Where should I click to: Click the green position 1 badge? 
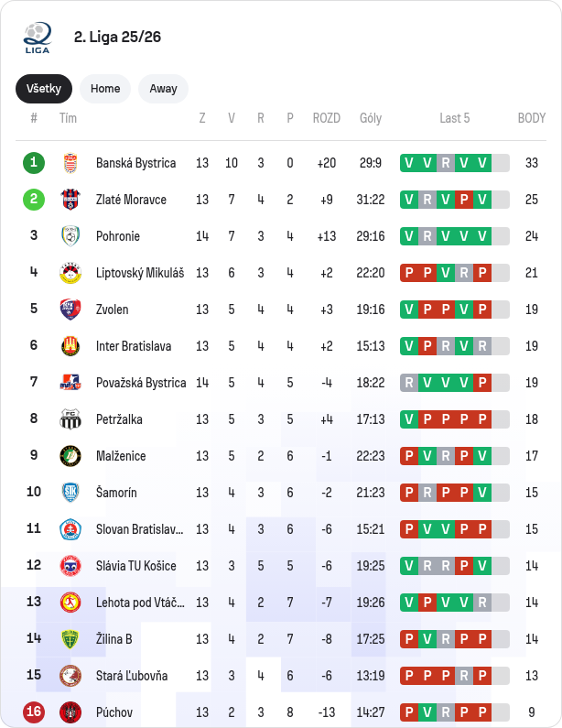point(34,163)
